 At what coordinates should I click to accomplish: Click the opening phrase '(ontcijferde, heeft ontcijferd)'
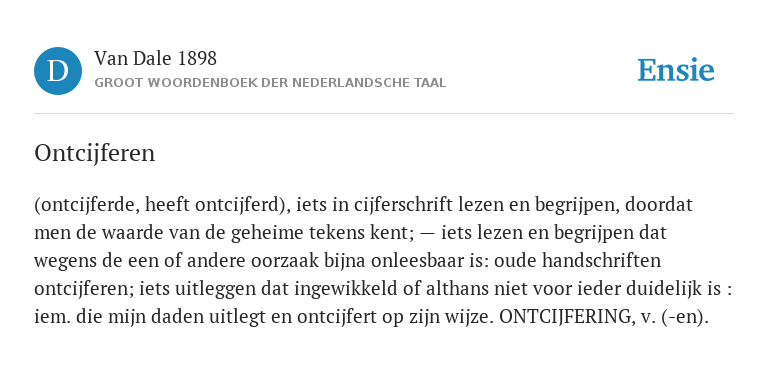159,205
